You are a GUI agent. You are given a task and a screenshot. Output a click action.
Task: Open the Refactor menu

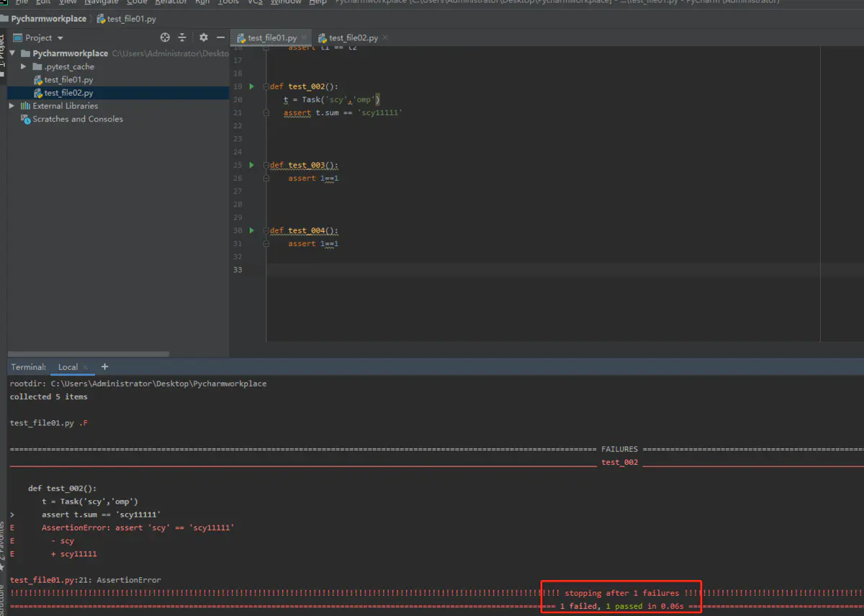171,2
